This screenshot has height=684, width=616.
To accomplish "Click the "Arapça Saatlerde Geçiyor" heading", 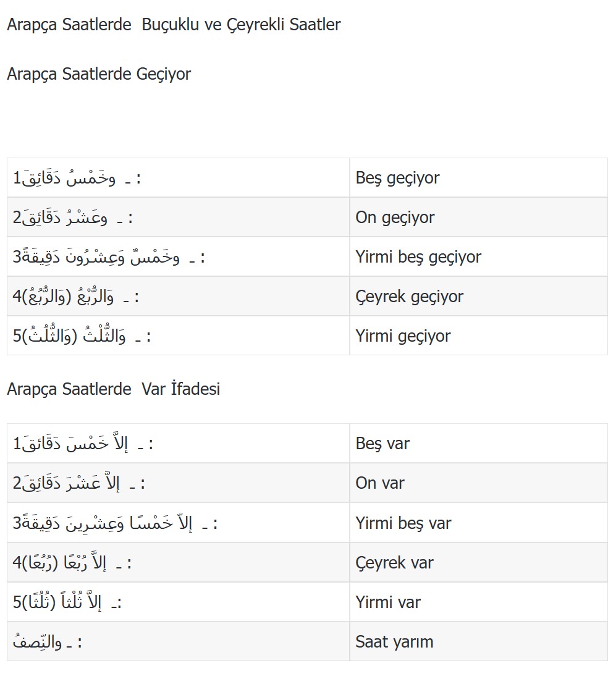I will point(99,74).
